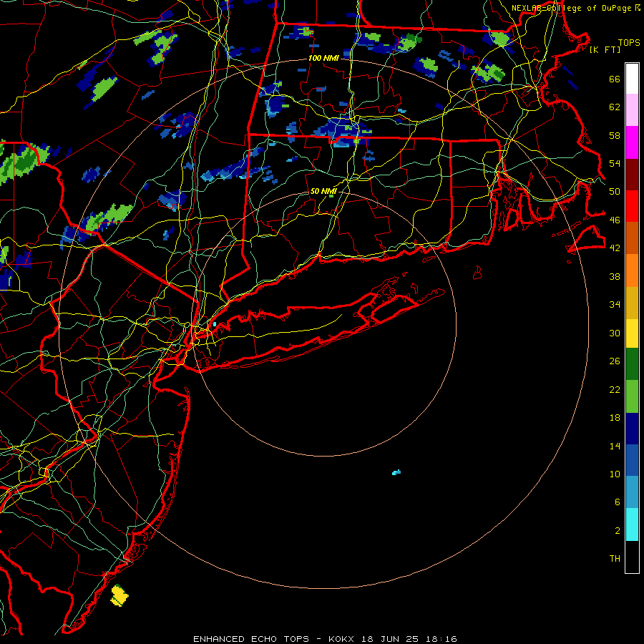Click the "TOPS" legend heading
Image resolution: width=644 pixels, height=644 pixels.
(629, 43)
